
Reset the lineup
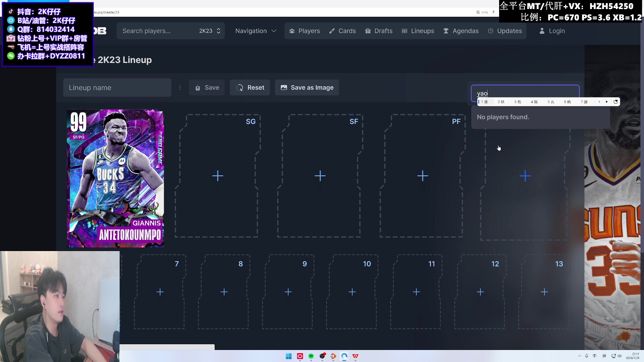pyautogui.click(x=250, y=87)
